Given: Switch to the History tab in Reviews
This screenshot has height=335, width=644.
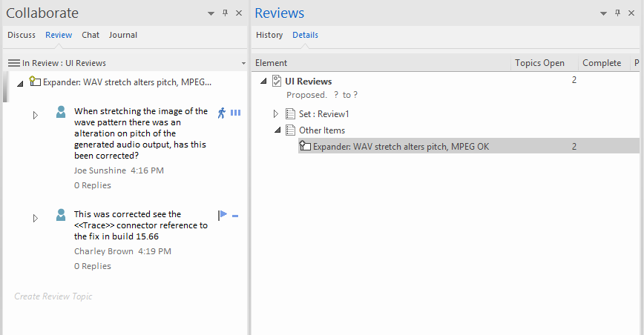Looking at the screenshot, I should click(269, 35).
